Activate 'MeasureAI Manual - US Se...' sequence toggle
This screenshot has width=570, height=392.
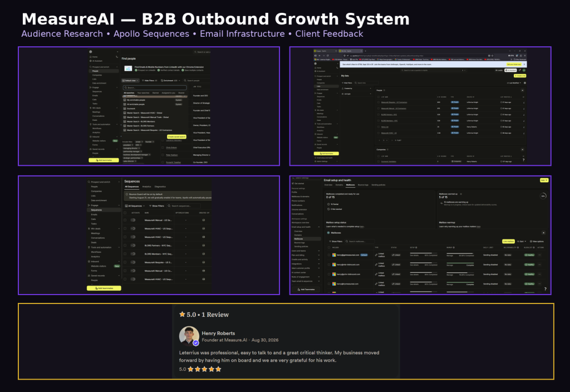click(133, 220)
